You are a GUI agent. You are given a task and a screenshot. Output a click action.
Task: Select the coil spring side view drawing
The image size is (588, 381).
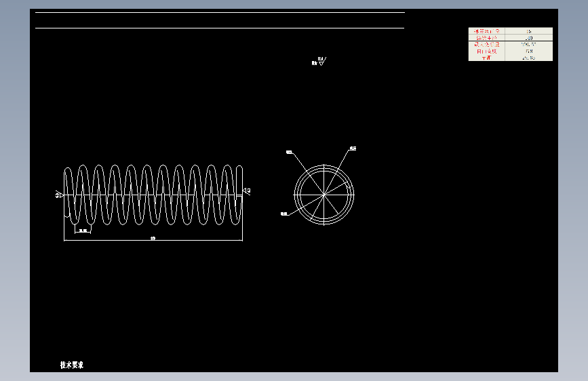[153, 195]
